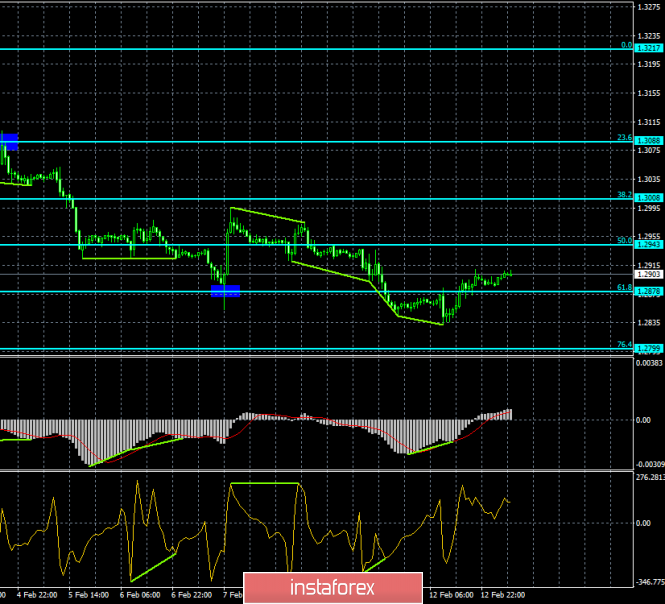Click the instaforex logo banner

pos(333,588)
